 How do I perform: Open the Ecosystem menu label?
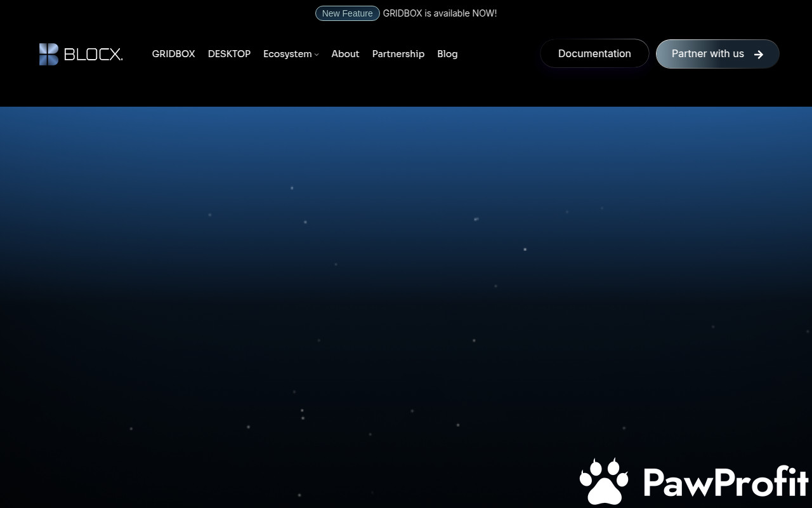[x=287, y=54]
